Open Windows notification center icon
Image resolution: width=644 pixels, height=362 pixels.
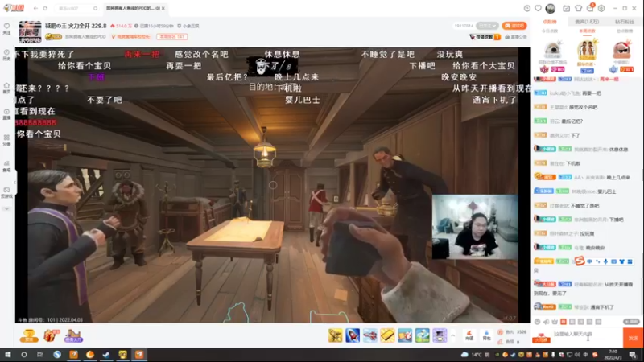[634, 355]
